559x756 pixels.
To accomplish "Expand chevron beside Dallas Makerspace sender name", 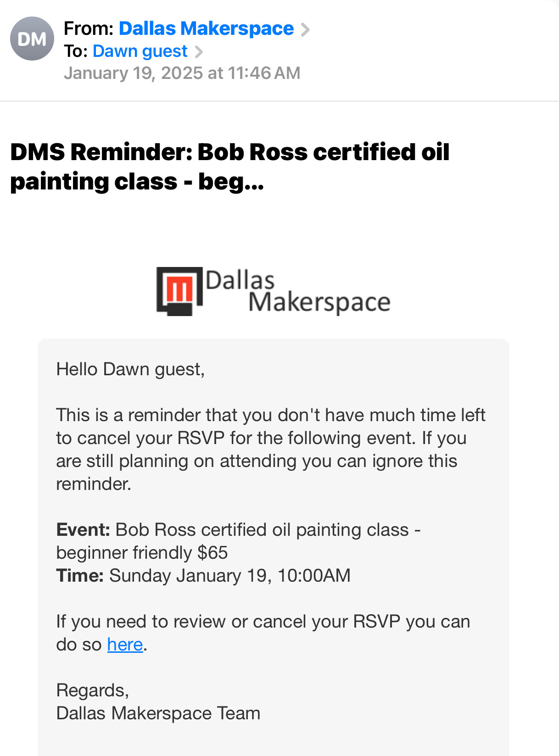I will point(305,30).
